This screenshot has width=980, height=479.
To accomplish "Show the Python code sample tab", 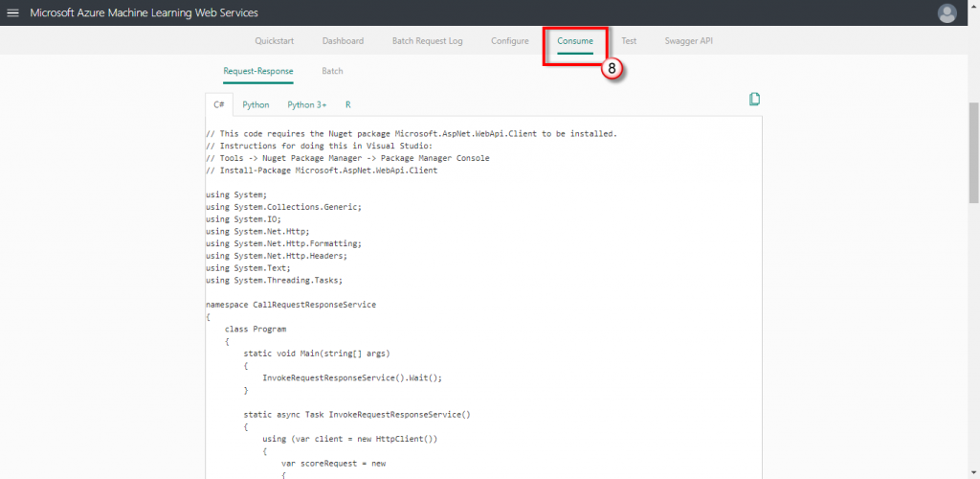I will point(256,105).
